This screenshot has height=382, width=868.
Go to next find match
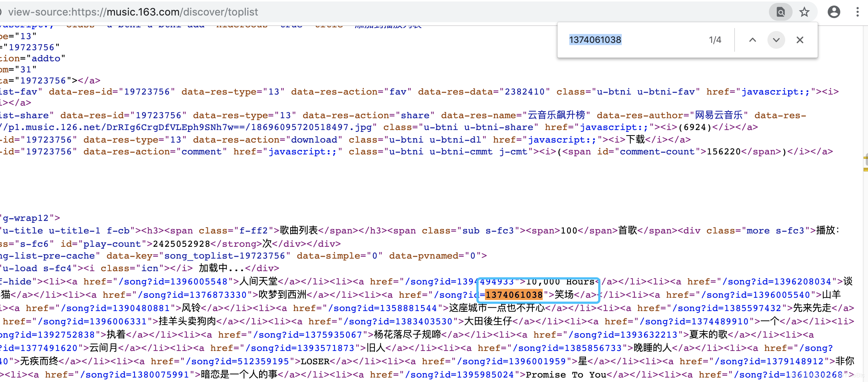tap(776, 40)
